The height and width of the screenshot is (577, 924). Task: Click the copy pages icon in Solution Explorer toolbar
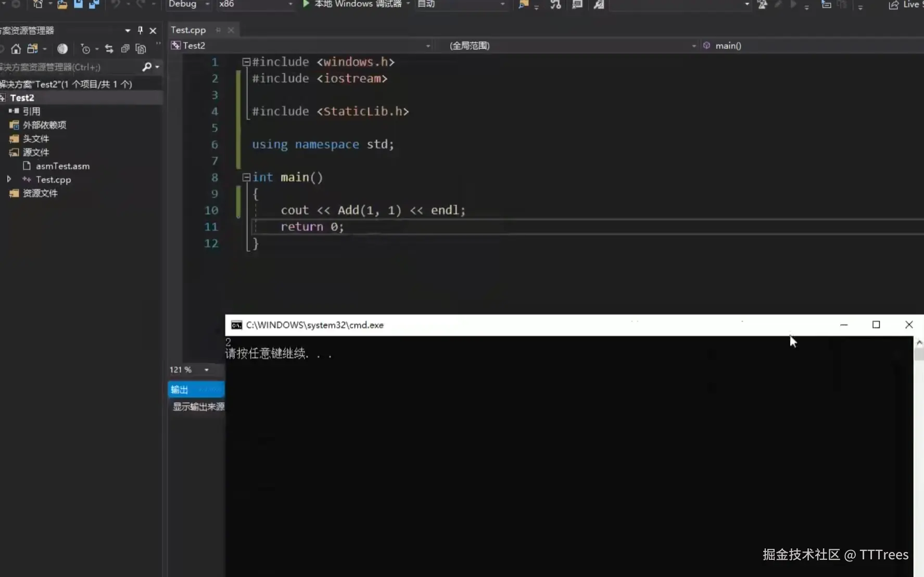coord(141,49)
